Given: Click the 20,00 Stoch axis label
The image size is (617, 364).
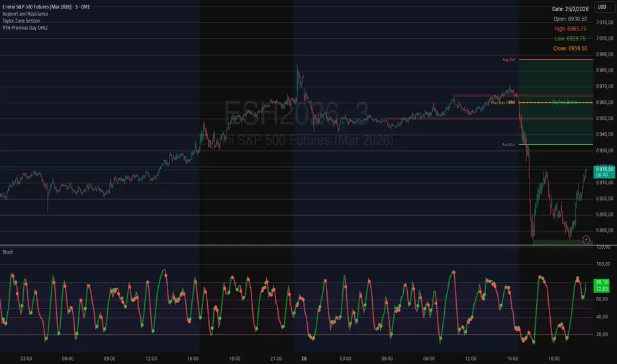Looking at the screenshot, I should [x=602, y=334].
